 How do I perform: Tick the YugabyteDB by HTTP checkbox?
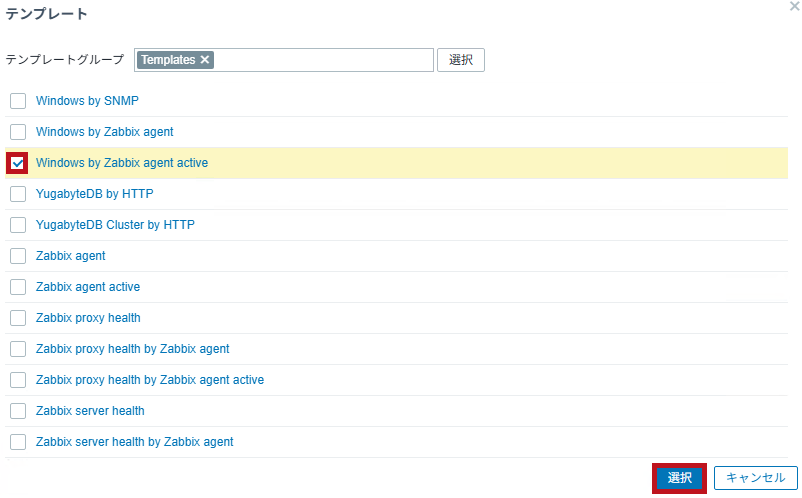coord(18,194)
